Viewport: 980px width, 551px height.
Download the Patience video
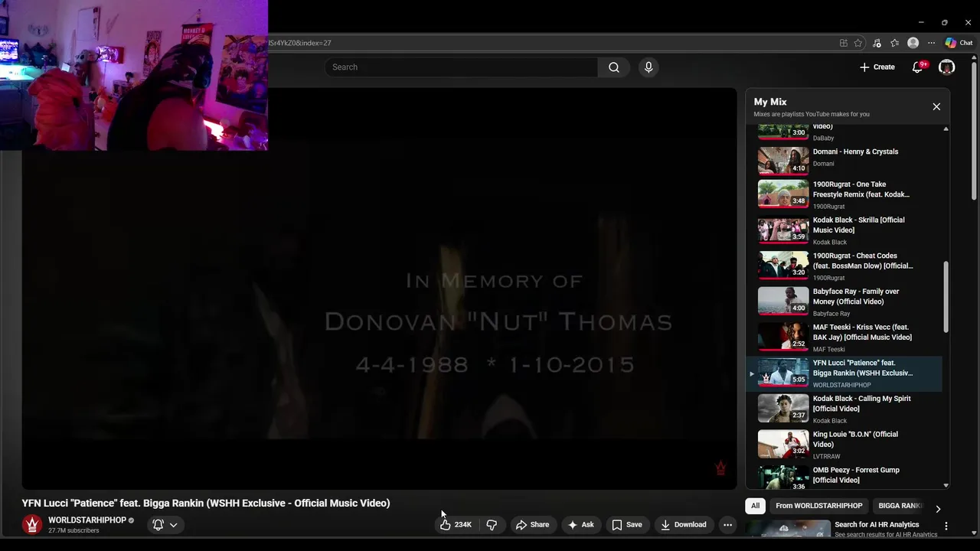pos(683,525)
